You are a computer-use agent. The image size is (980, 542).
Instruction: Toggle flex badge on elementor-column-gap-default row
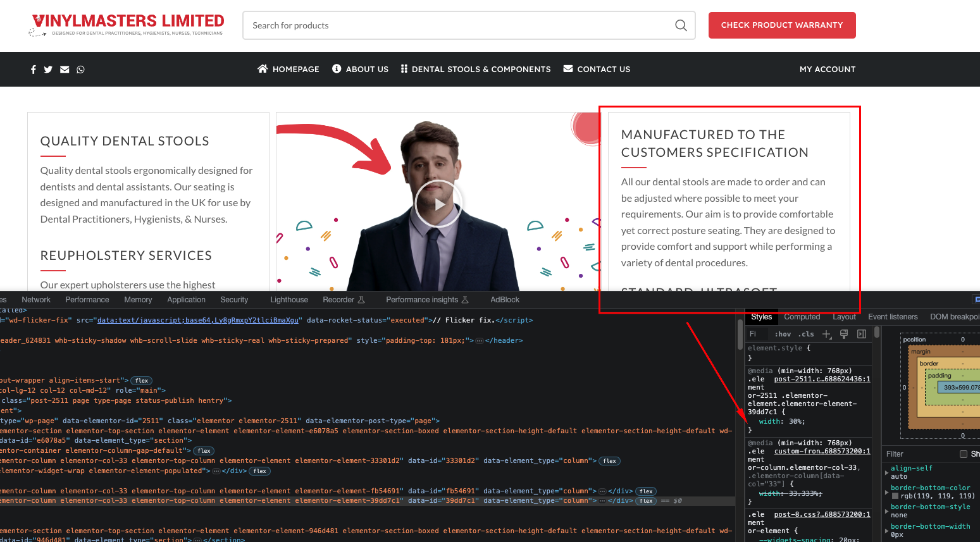pos(204,451)
